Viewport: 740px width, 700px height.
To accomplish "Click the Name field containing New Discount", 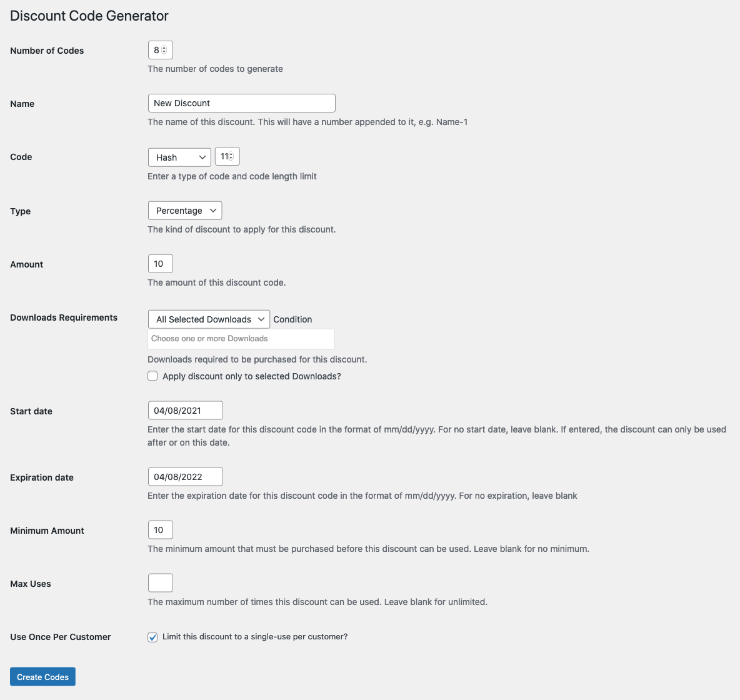I will pos(241,103).
